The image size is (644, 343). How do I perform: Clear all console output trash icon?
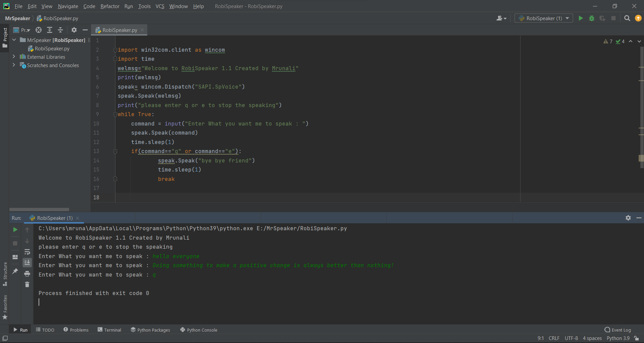[x=27, y=284]
